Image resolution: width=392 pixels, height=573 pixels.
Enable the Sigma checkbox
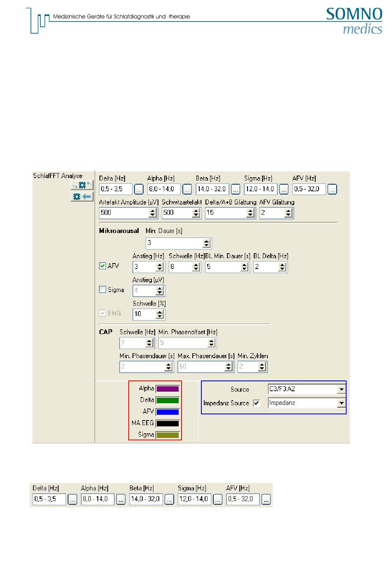point(103,290)
